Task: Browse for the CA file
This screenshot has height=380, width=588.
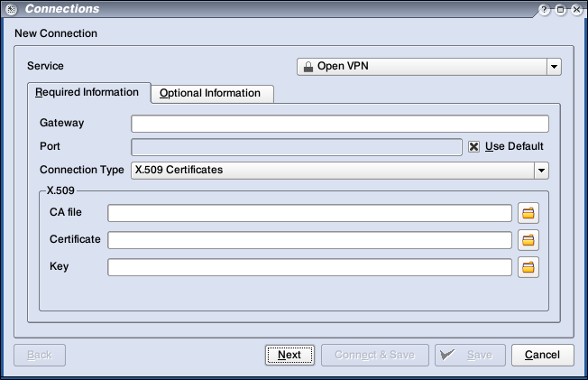Action: pos(528,213)
